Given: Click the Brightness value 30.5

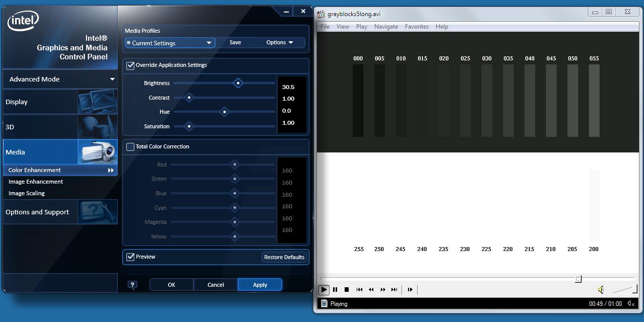Looking at the screenshot, I should (x=288, y=87).
